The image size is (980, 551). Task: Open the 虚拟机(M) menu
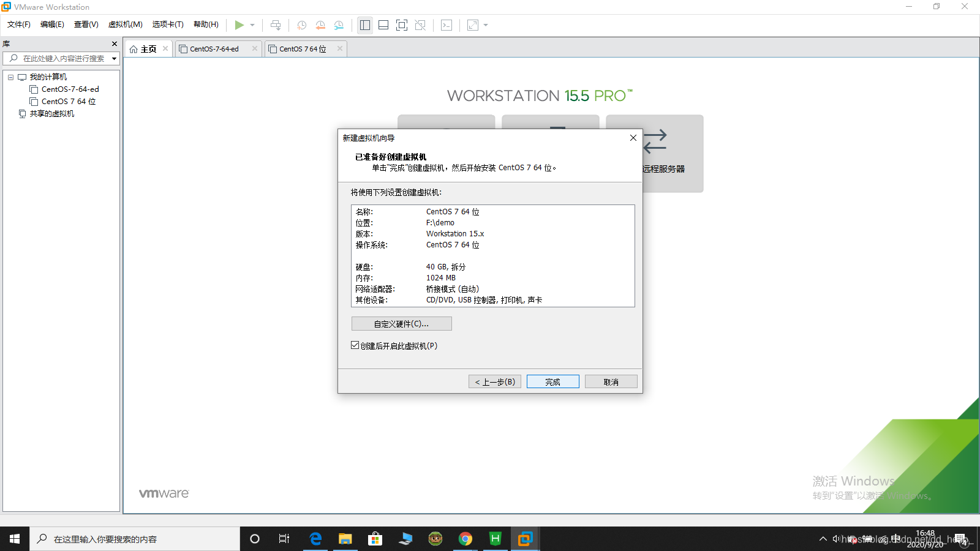(x=125, y=24)
